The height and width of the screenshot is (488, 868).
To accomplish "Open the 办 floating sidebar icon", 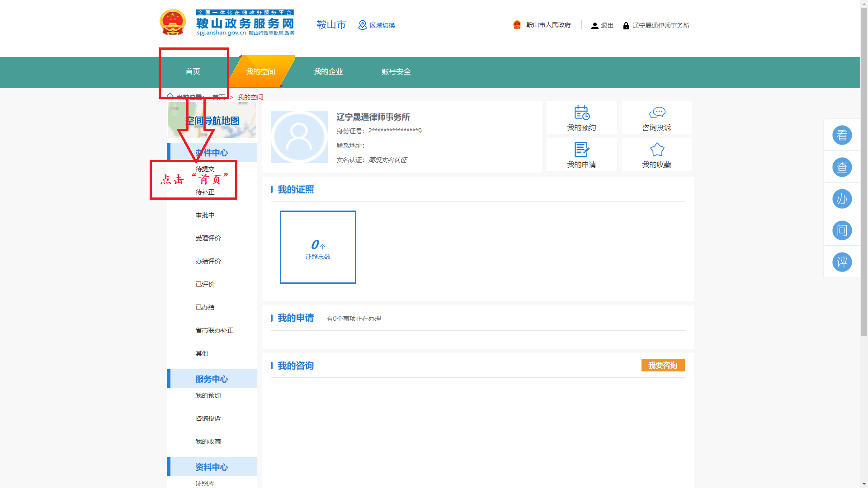I will (842, 198).
